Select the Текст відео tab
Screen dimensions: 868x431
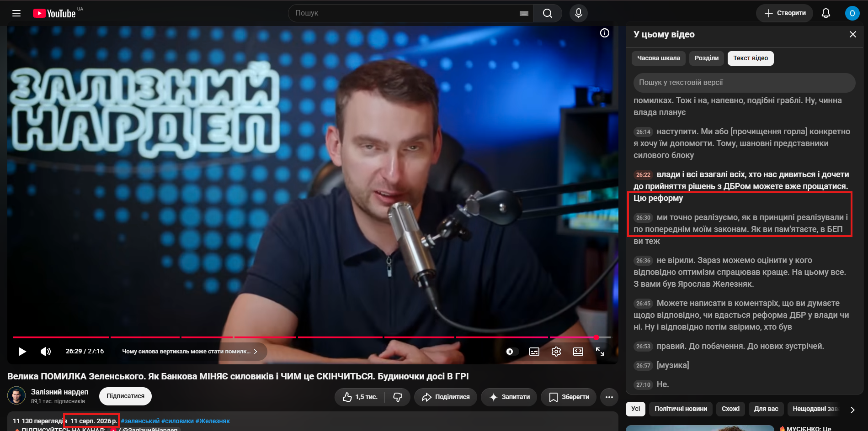[751, 58]
